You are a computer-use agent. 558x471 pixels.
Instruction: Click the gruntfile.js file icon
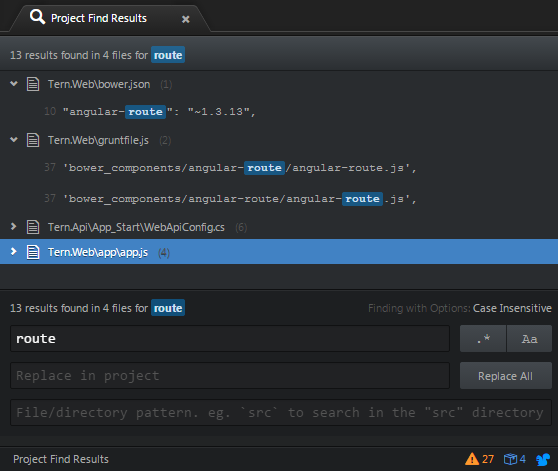[33, 140]
